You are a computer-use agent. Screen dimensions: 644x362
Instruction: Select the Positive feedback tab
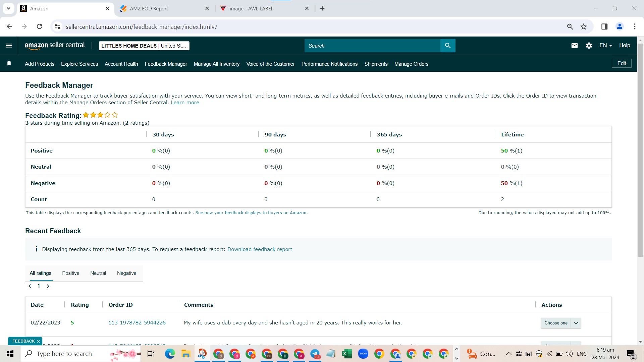click(71, 273)
